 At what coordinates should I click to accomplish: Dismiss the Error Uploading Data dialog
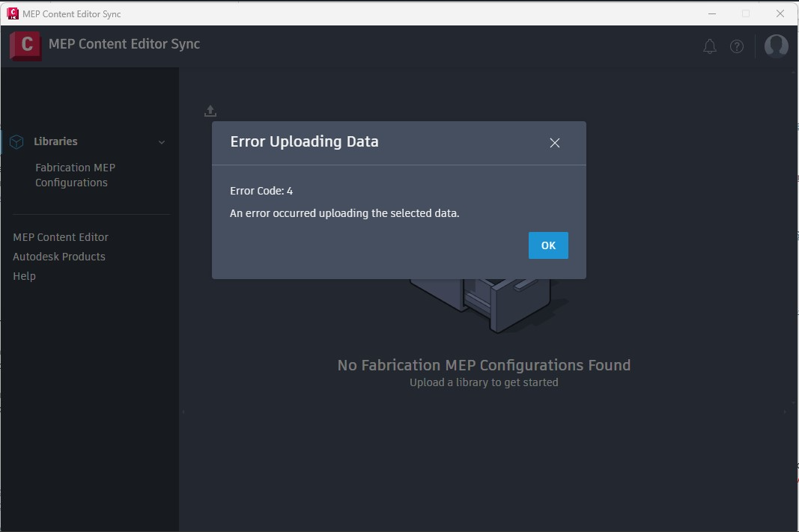554,142
